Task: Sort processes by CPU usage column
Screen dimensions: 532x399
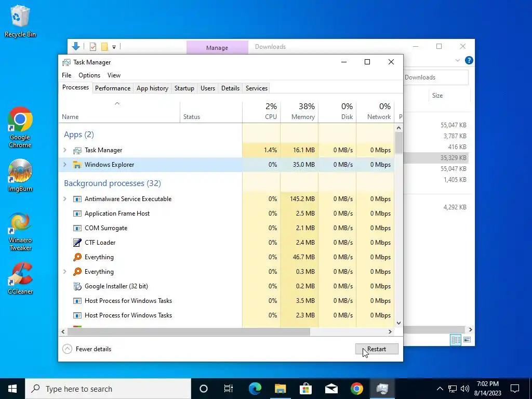Action: tap(262, 112)
